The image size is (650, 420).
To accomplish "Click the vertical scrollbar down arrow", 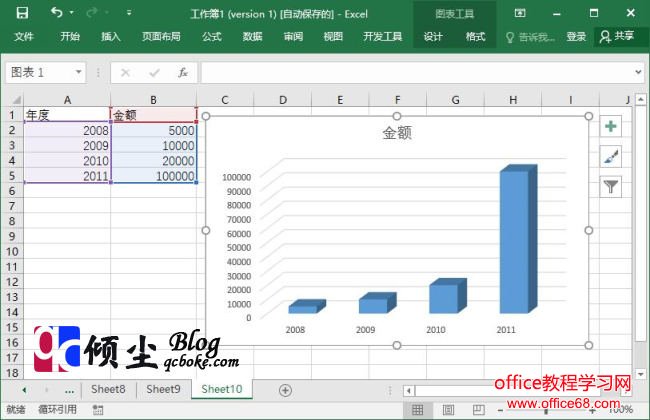I will coord(640,374).
